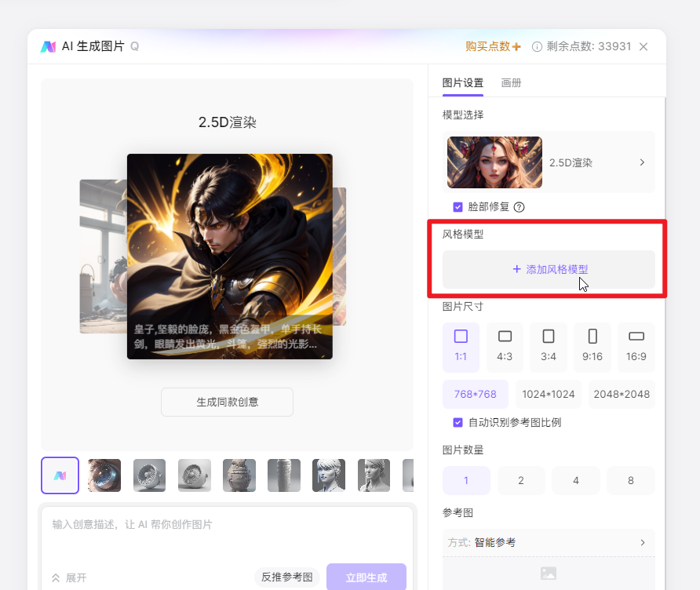
Task: Choose 768*768 resolution
Action: tap(475, 394)
